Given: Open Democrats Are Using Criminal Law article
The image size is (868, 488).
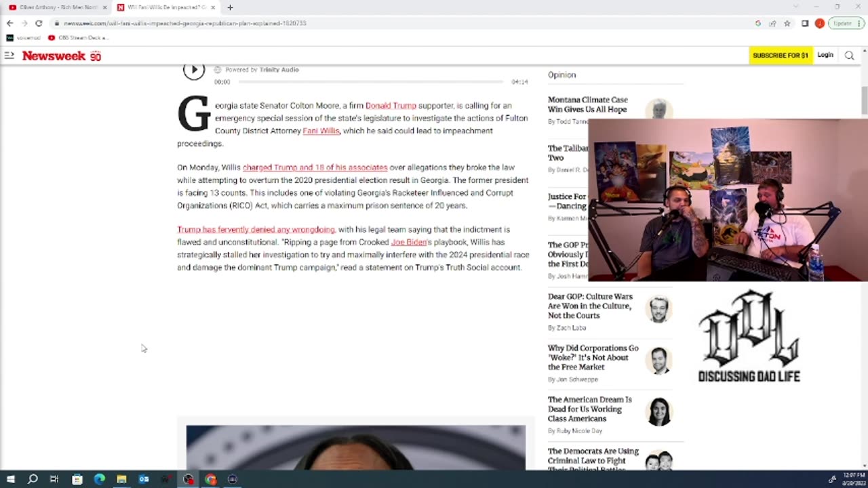Looking at the screenshot, I should click(x=593, y=460).
